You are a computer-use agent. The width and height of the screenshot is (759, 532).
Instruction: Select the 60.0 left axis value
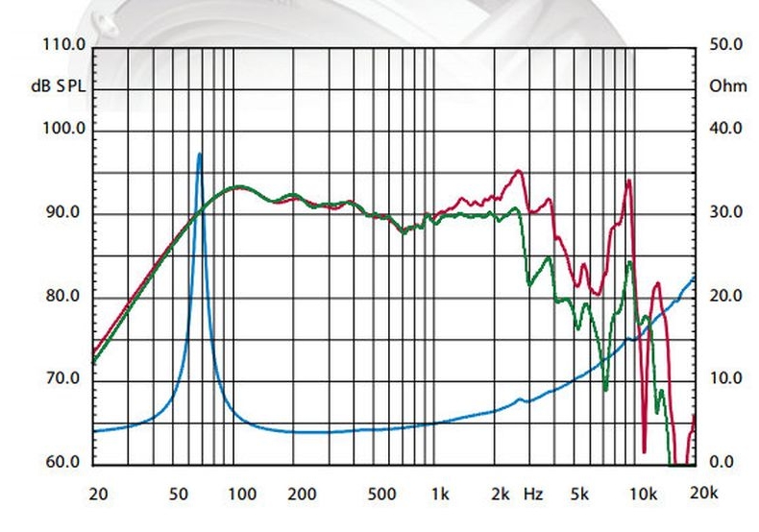(62, 462)
